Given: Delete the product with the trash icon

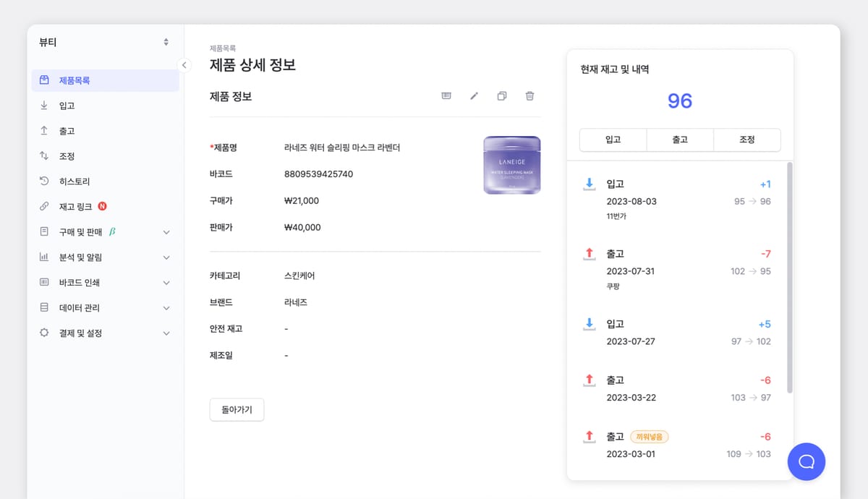Looking at the screenshot, I should coord(529,95).
